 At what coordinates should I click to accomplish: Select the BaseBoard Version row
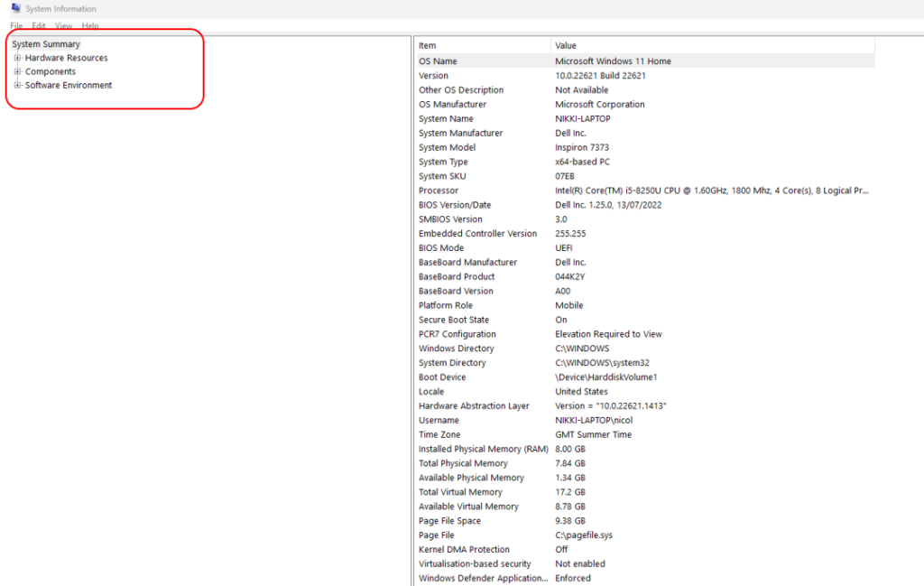click(645, 292)
